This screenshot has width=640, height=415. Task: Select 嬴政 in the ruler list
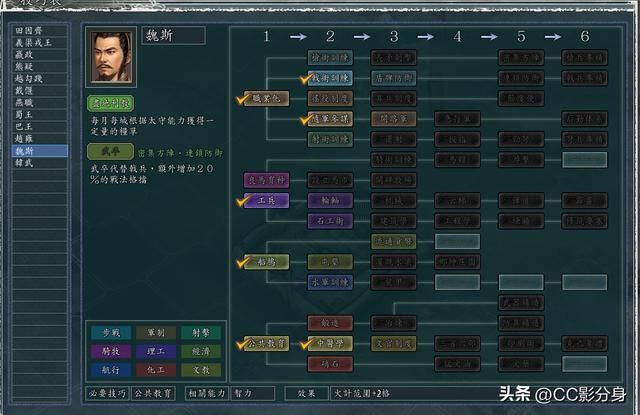click(x=40, y=54)
